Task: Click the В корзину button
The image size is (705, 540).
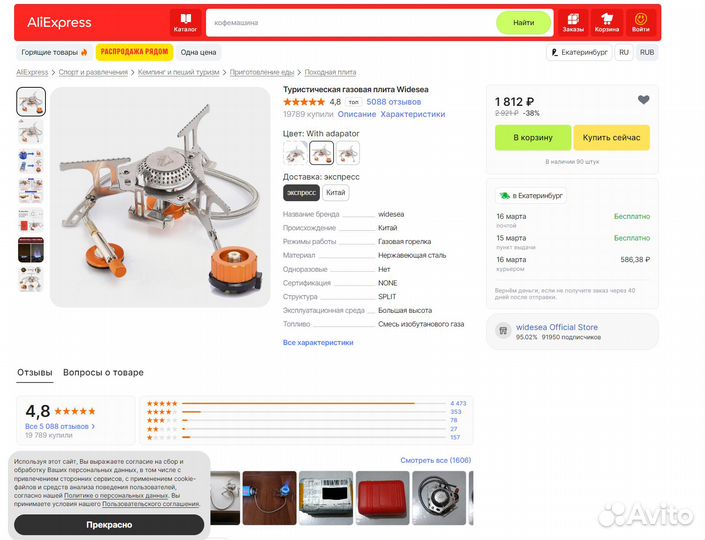Action: pyautogui.click(x=533, y=138)
